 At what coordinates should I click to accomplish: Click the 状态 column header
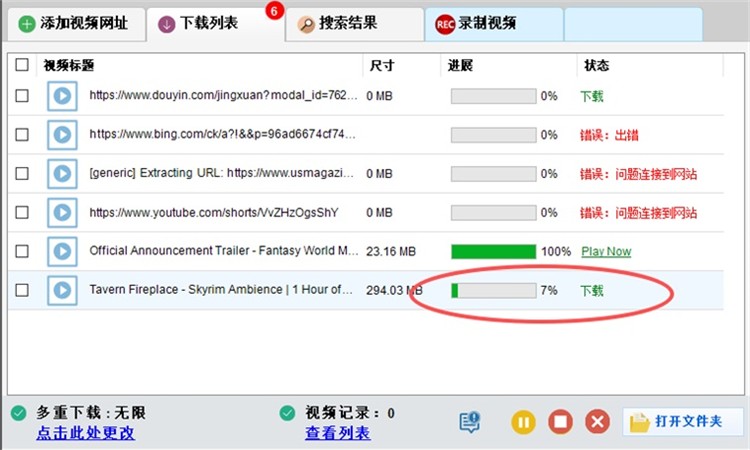tap(596, 66)
